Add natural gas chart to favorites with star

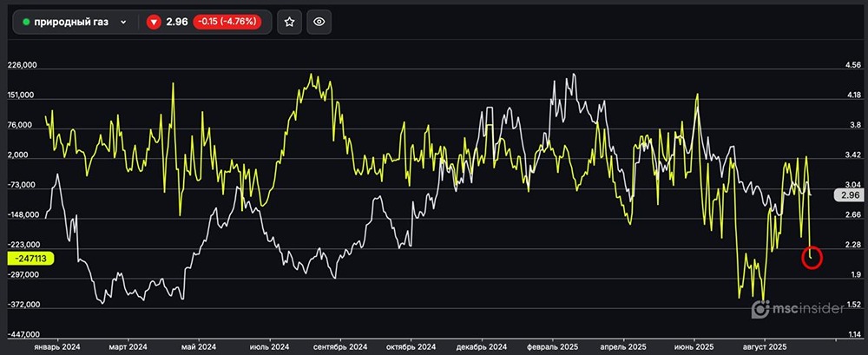click(x=290, y=22)
